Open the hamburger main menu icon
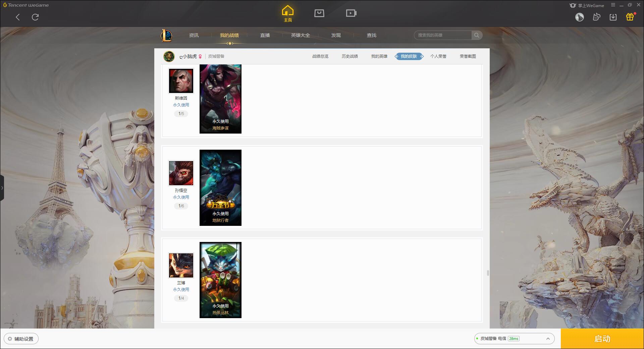The height and width of the screenshot is (349, 644). pos(613,5)
